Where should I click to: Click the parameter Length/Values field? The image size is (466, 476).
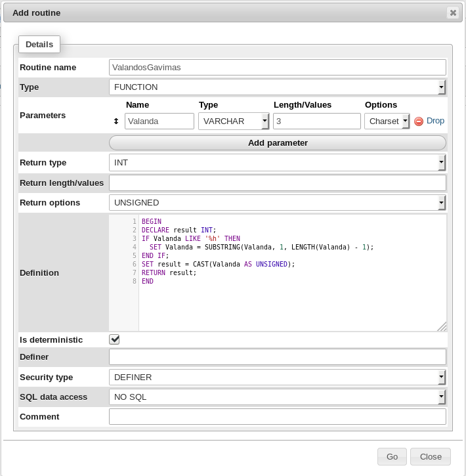coord(316,121)
